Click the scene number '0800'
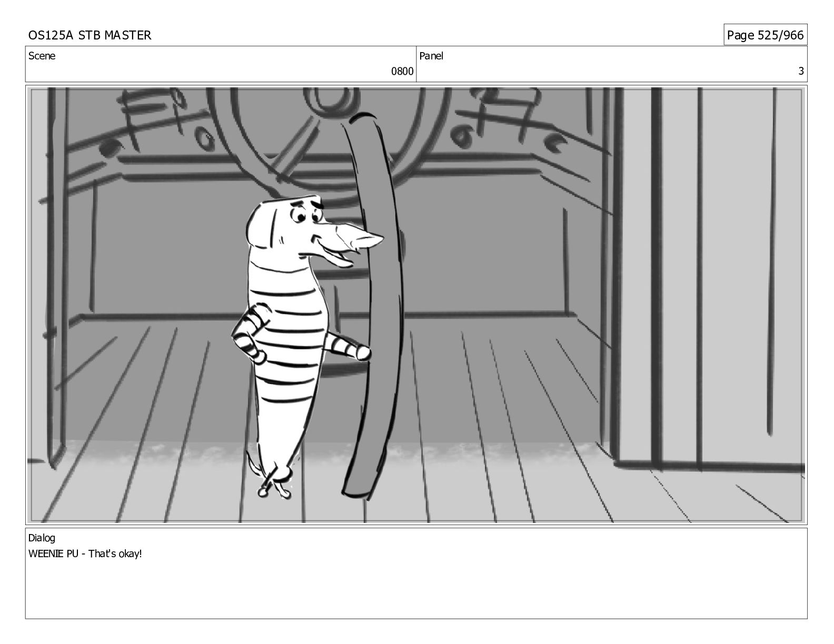This screenshot has width=834, height=644. pyautogui.click(x=402, y=72)
